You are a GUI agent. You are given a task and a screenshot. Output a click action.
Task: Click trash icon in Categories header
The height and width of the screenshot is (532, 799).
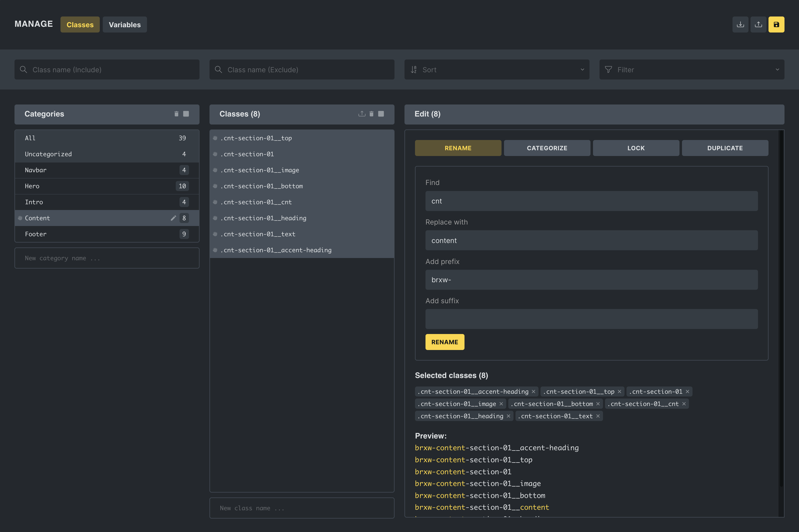click(176, 114)
